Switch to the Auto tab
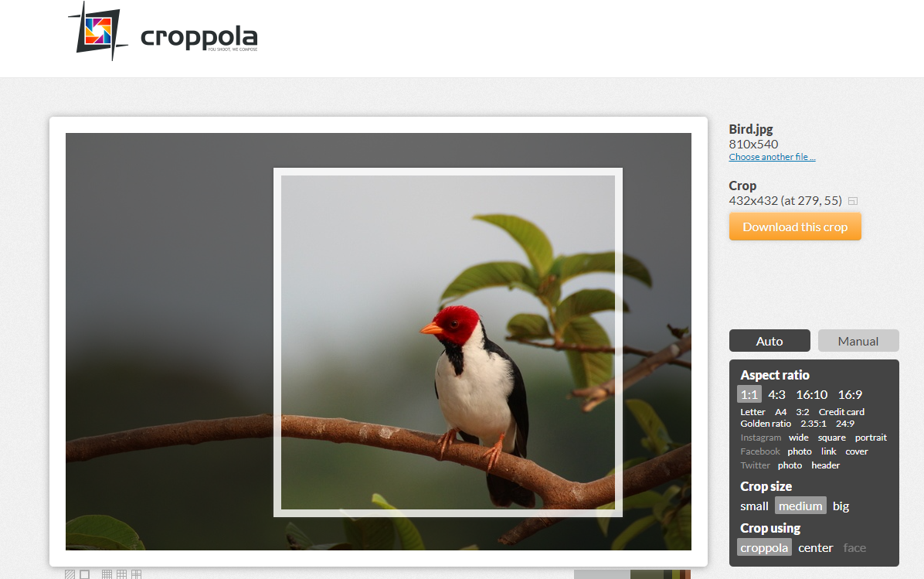Image resolution: width=924 pixels, height=579 pixels. pyautogui.click(x=769, y=341)
